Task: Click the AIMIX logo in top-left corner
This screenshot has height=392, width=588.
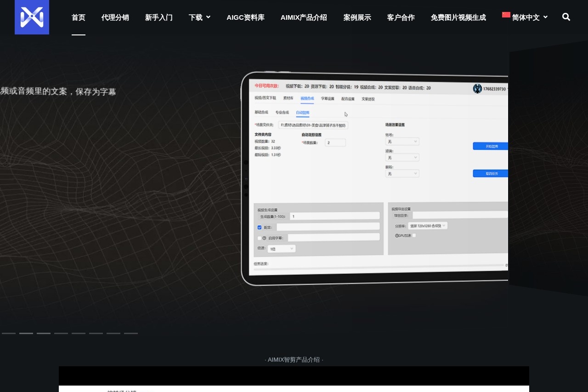Action: [32, 17]
